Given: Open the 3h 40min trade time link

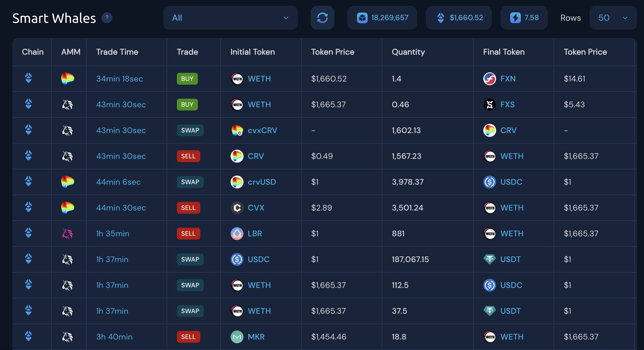Looking at the screenshot, I should (x=115, y=337).
